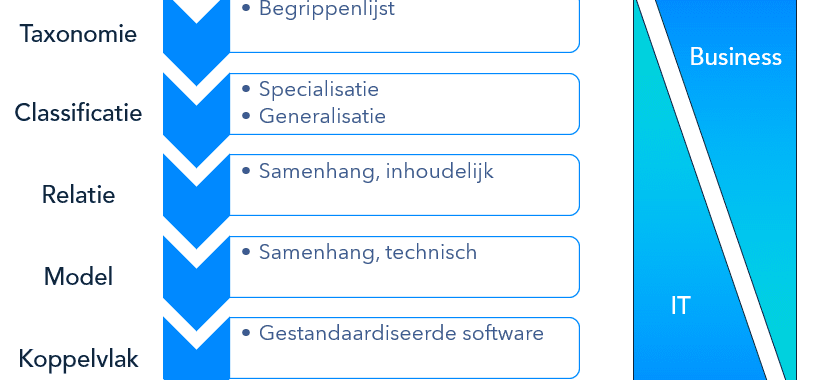Click the Gestandaardiseerde software text

(401, 333)
